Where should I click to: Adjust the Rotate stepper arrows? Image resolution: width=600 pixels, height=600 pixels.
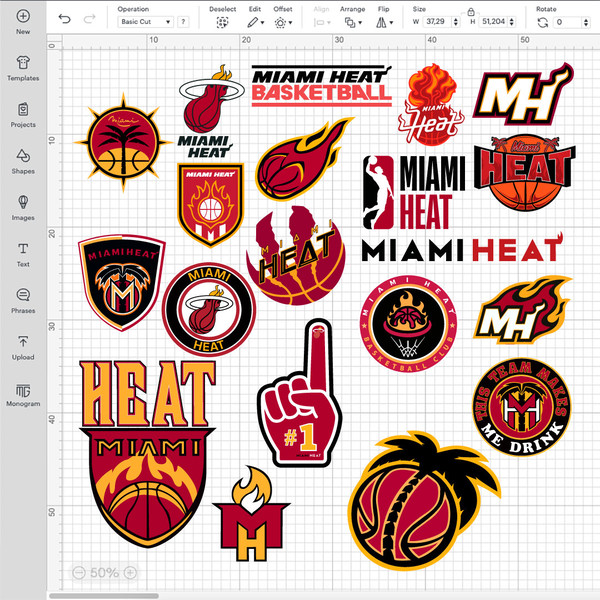pos(586,23)
